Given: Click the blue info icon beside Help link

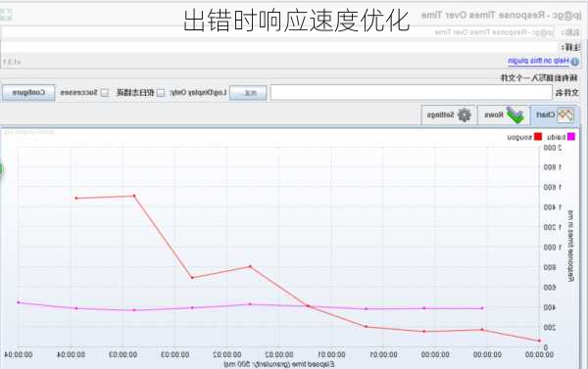Looking at the screenshot, I should tap(574, 62).
